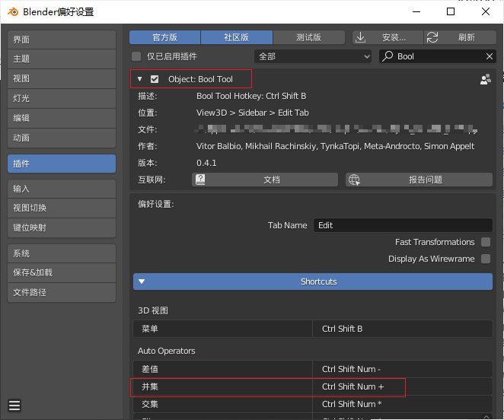Click the version 0.4.1 text
The width and height of the screenshot is (504, 420).
click(206, 163)
